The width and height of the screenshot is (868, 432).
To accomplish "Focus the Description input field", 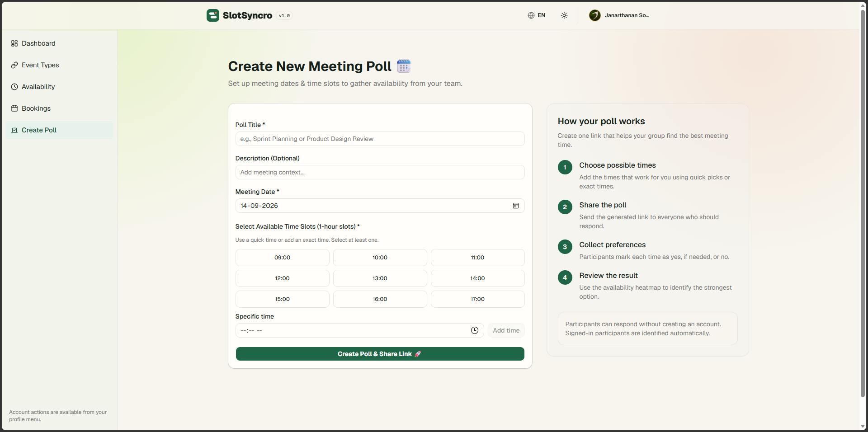I will pyautogui.click(x=380, y=172).
